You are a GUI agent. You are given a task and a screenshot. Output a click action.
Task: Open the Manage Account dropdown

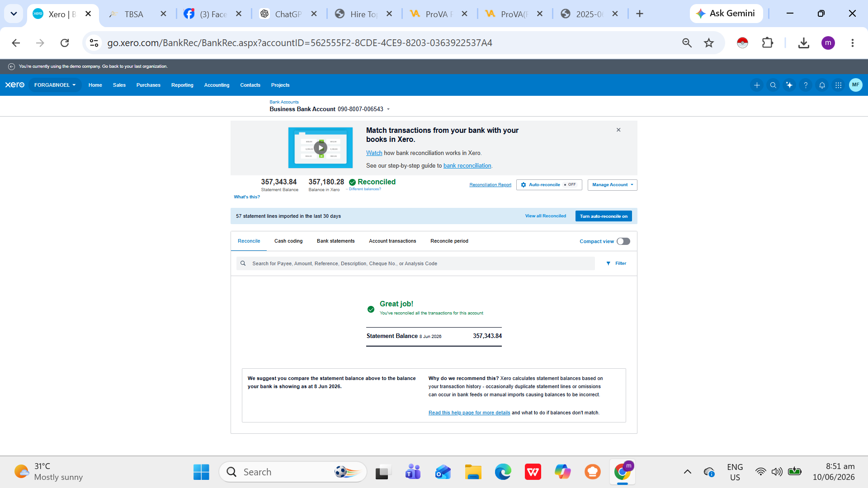(612, 185)
